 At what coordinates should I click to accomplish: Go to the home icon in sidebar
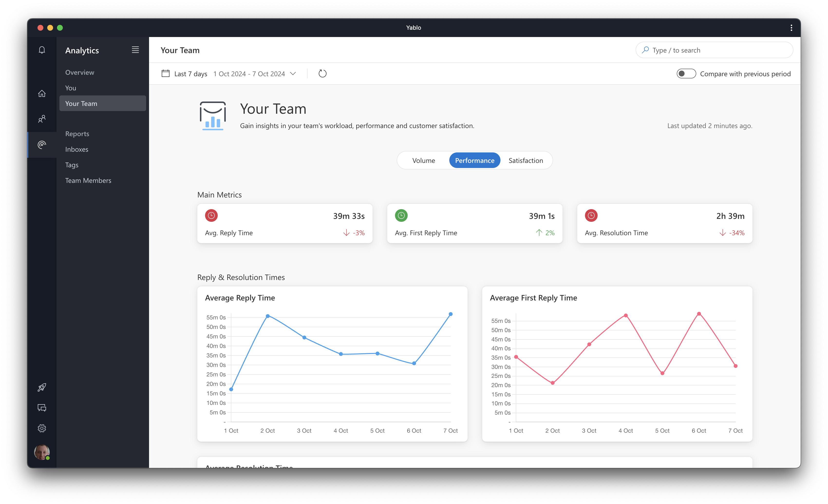(42, 93)
